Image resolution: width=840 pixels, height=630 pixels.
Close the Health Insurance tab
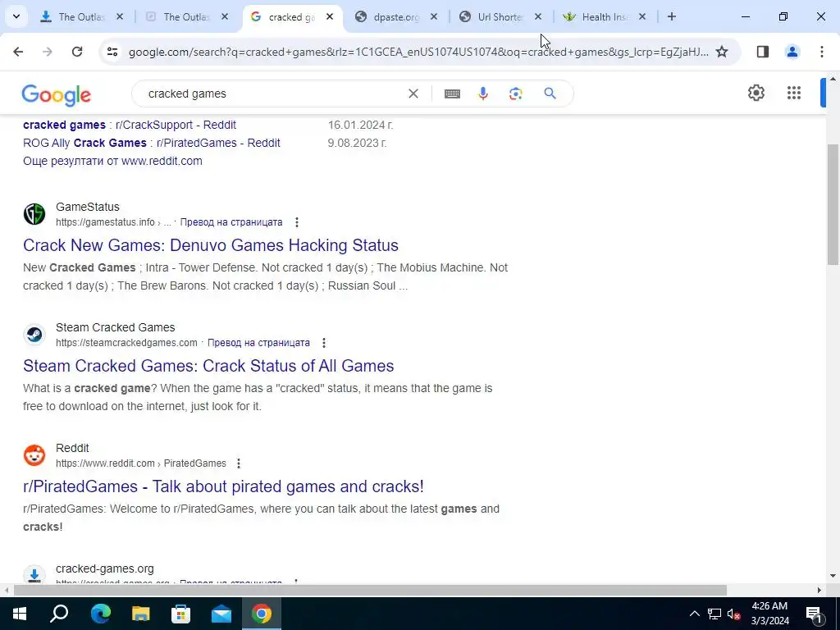click(x=642, y=16)
